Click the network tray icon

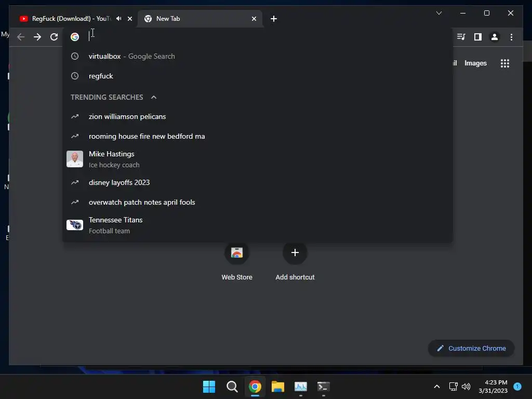click(x=453, y=387)
